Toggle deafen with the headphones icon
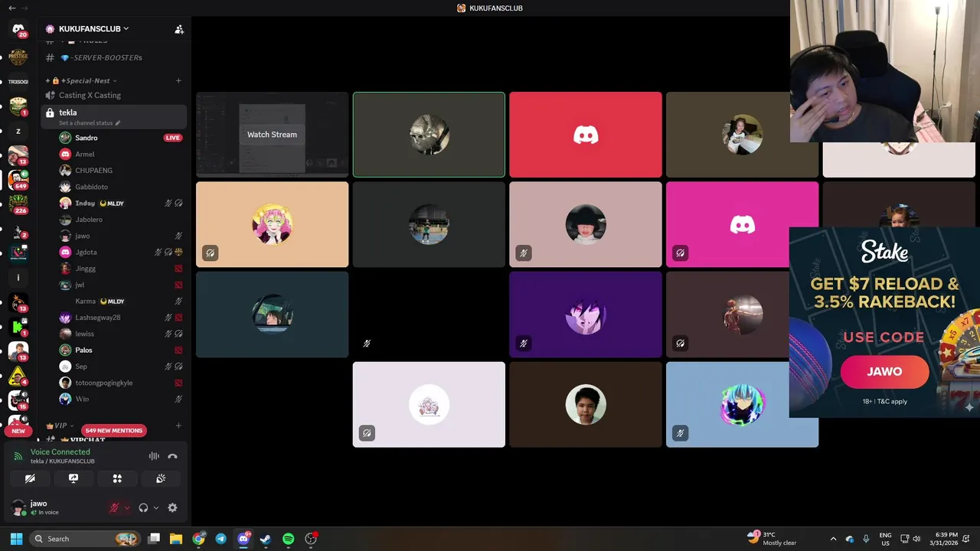The image size is (980, 551). click(143, 507)
